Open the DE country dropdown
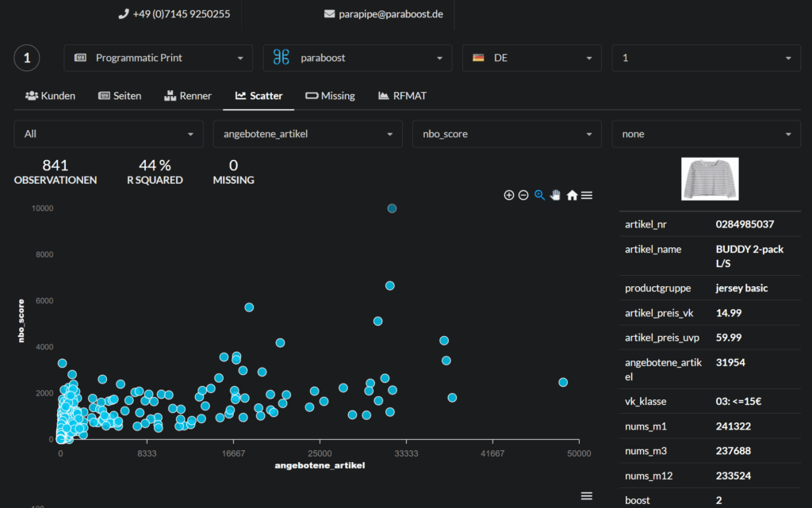Screen dimensions: 812x508 [x=531, y=58]
